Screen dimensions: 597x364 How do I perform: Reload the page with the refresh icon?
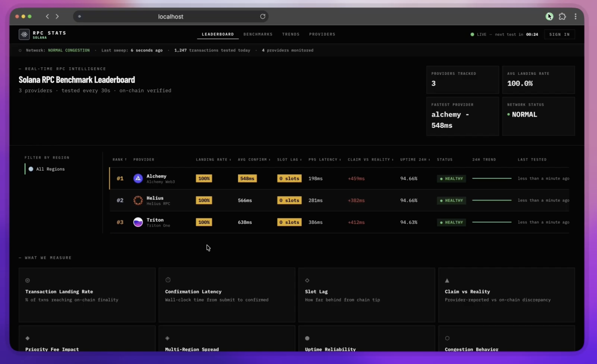tap(263, 16)
